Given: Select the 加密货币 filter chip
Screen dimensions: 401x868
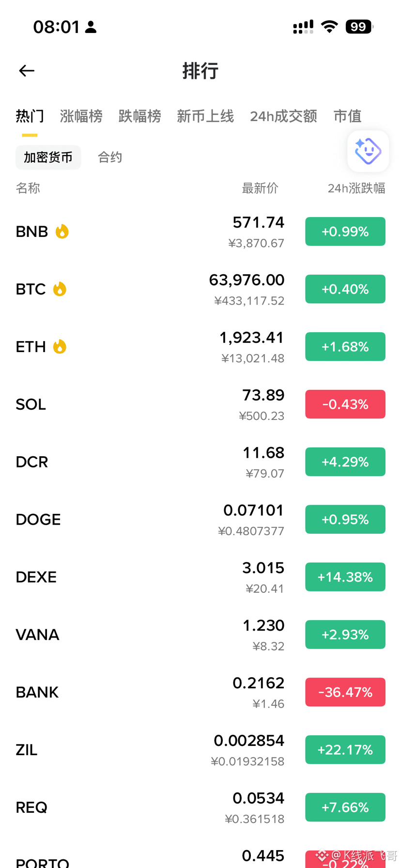Looking at the screenshot, I should coord(48,157).
